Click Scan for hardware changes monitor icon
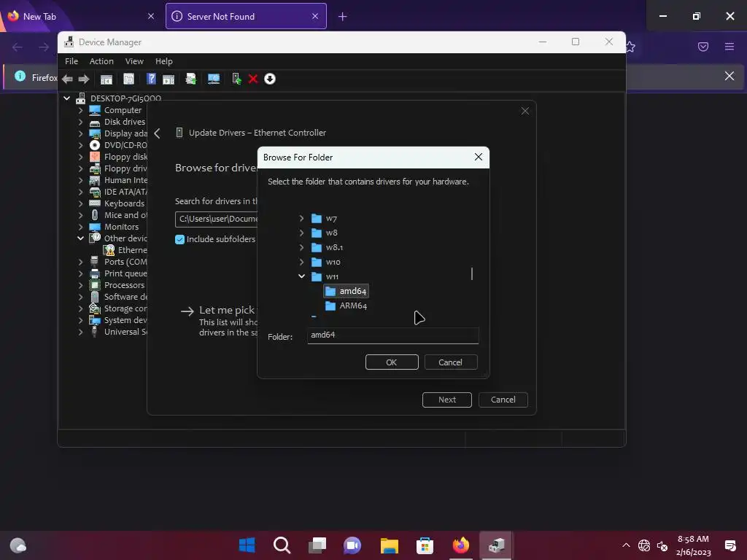This screenshot has width=747, height=560. [214, 79]
